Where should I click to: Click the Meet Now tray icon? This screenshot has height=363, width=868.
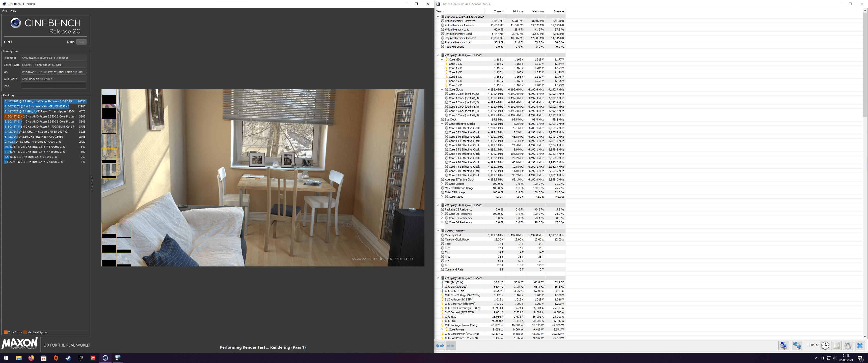823,358
